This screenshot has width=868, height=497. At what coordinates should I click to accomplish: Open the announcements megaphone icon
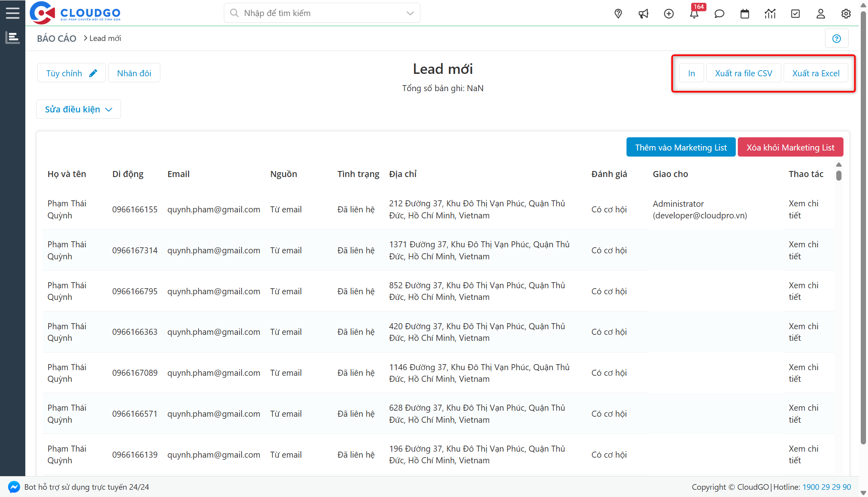(643, 13)
